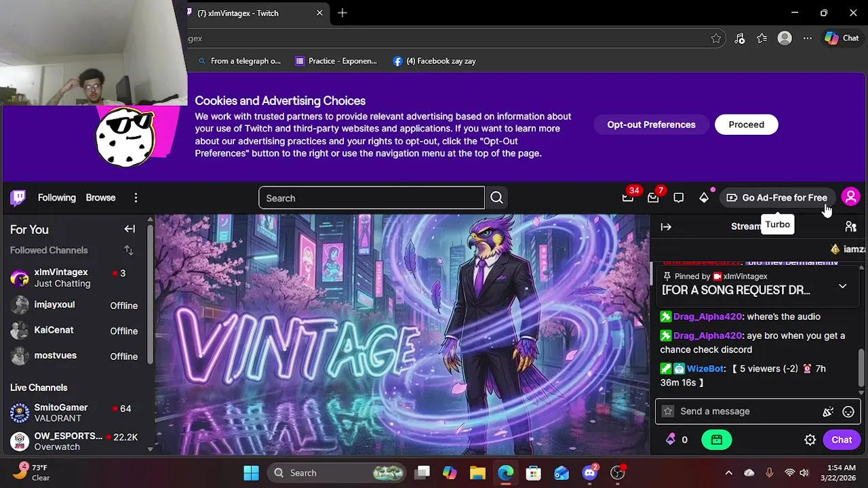Screen dimensions: 868x488
Task: Go to the Browse page
Action: (100, 198)
